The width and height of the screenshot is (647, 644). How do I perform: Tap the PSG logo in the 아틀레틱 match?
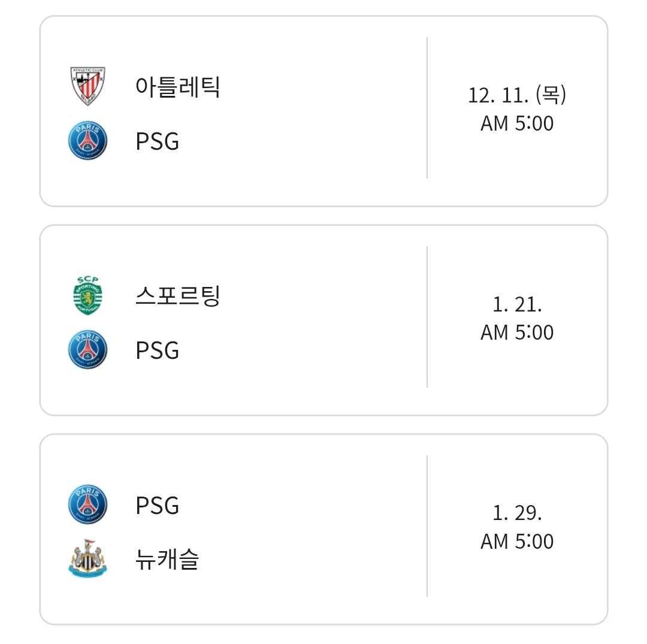[x=87, y=141]
